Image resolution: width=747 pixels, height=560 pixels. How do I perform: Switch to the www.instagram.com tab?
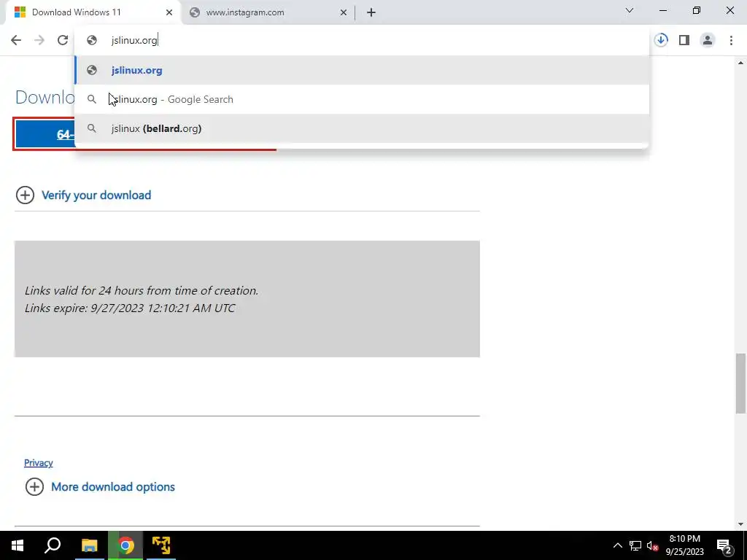pos(268,12)
